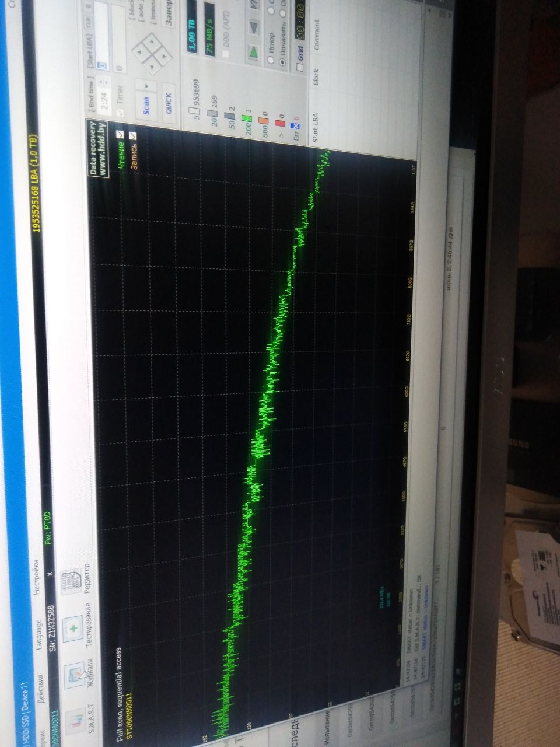Click the 50 ms dark gray block swatch
Screen dimensions: 560x747
coord(230,115)
